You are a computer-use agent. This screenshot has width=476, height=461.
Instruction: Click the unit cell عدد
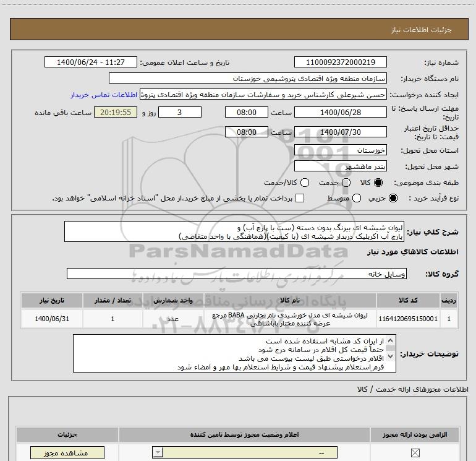coord(173,319)
